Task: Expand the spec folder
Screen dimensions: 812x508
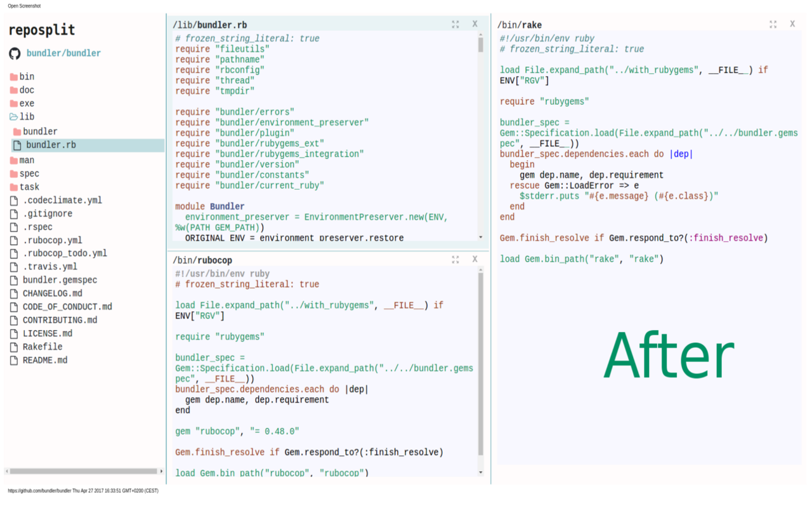Action: click(x=24, y=173)
